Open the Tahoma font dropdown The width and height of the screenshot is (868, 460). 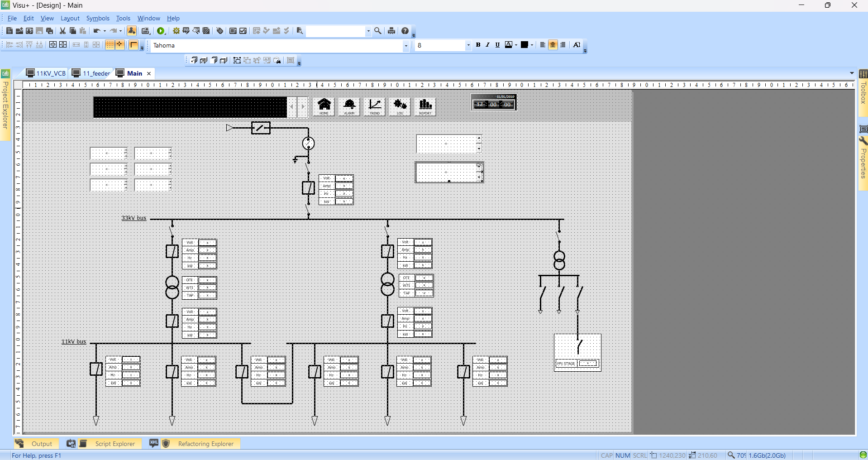(x=406, y=46)
